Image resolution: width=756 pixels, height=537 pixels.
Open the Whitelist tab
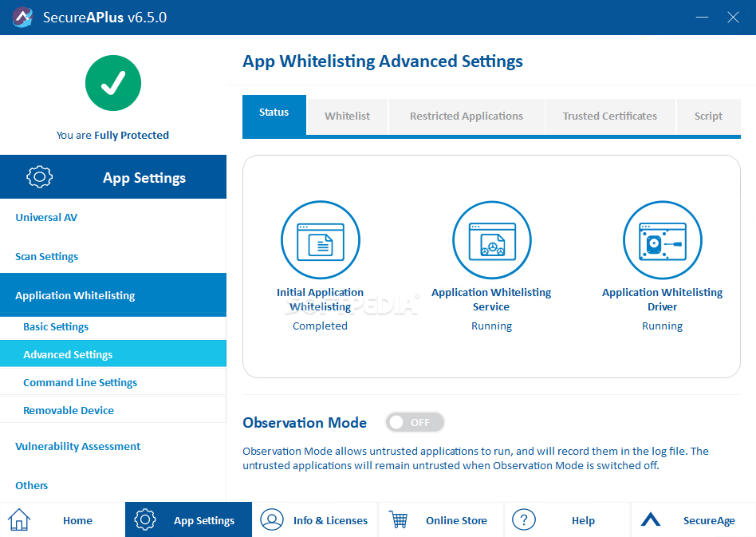[x=347, y=116]
